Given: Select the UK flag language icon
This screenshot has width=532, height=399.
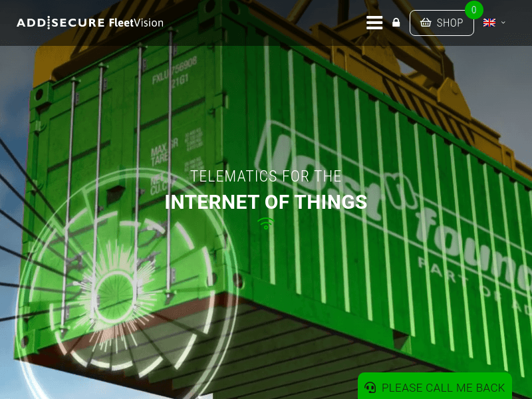Looking at the screenshot, I should [x=489, y=23].
